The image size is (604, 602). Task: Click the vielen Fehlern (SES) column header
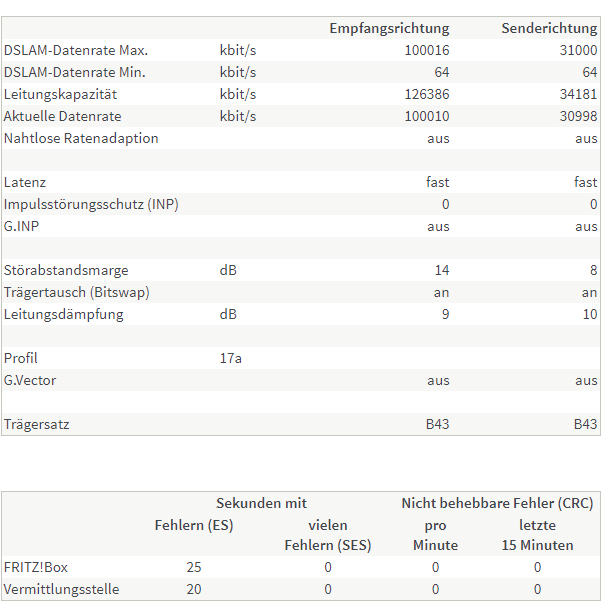328,535
